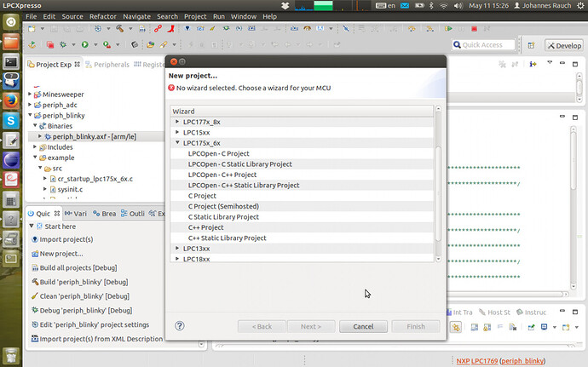The image size is (588, 367).
Task: Click the Open Perspective icon
Action: [531, 45]
